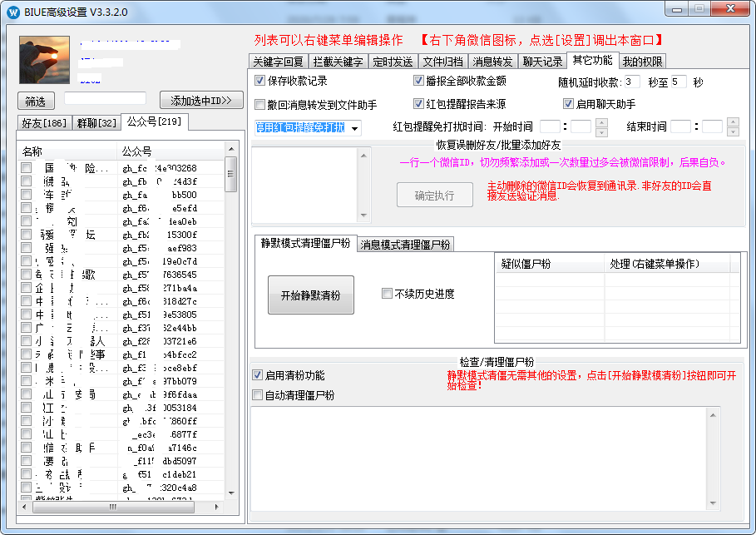756x535 pixels.
Task: Click the 公众号 column header
Action: 170,151
